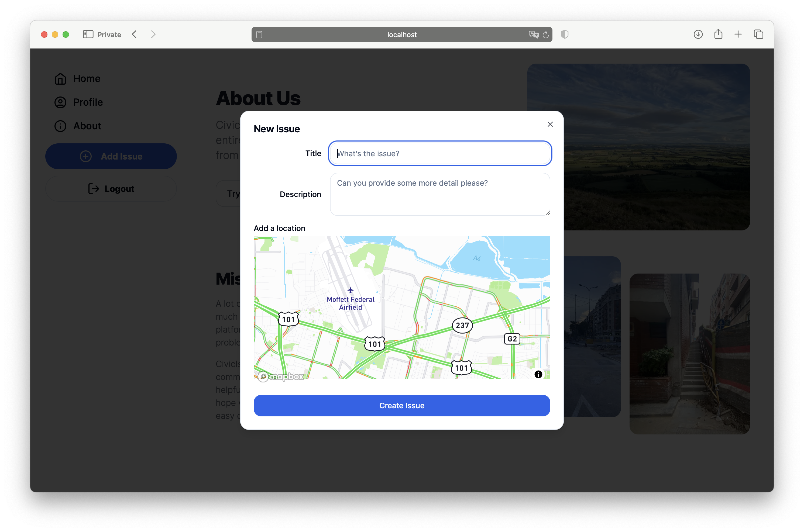Click the About info icon
Viewport: 804px width, 532px height.
click(x=60, y=126)
